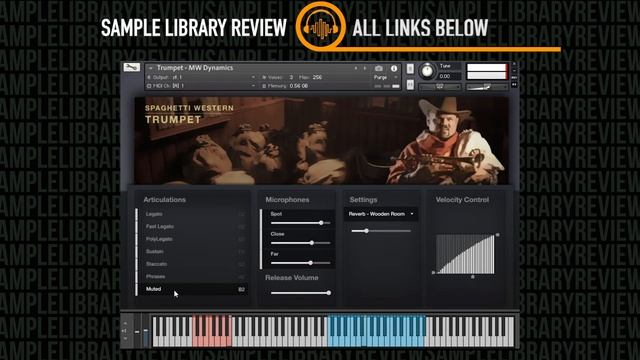The image size is (640, 360).
Task: Click the keyboard pitch bend wheel
Action: 137,331
